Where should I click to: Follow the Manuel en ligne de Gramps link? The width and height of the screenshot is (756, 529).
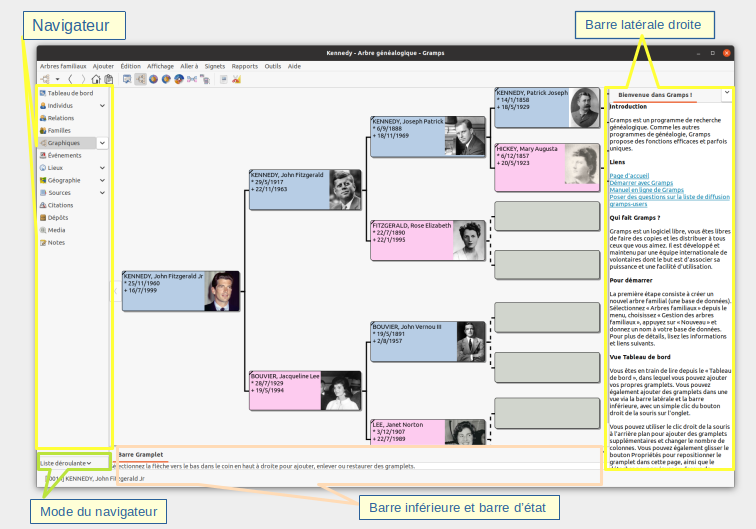647,190
